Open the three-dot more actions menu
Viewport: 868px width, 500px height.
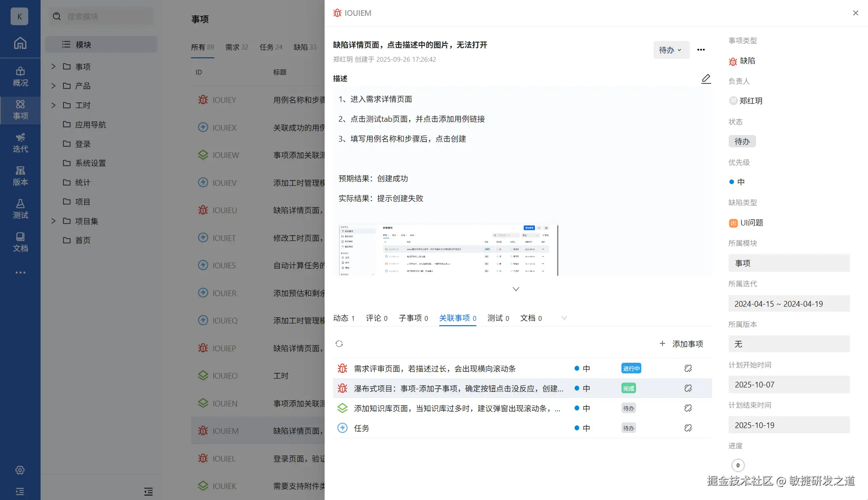[x=701, y=50]
